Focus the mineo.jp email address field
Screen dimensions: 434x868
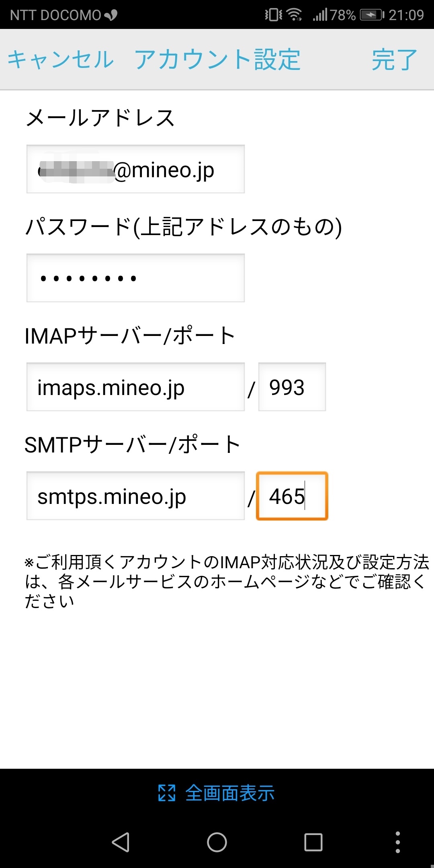135,169
